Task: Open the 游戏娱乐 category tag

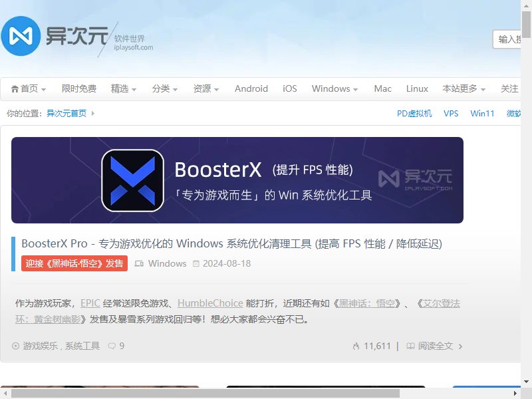Action: pos(41,346)
